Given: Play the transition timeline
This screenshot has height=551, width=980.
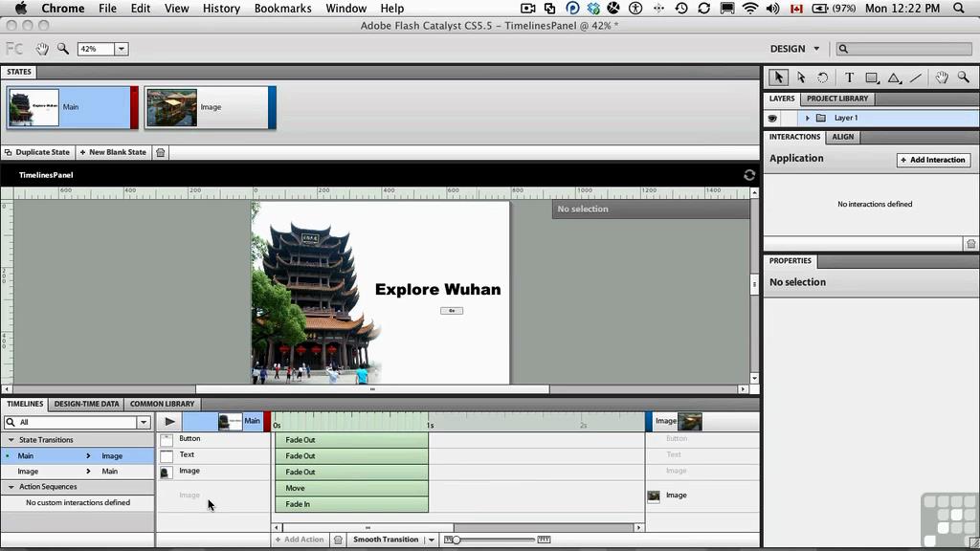Looking at the screenshot, I should pos(169,422).
